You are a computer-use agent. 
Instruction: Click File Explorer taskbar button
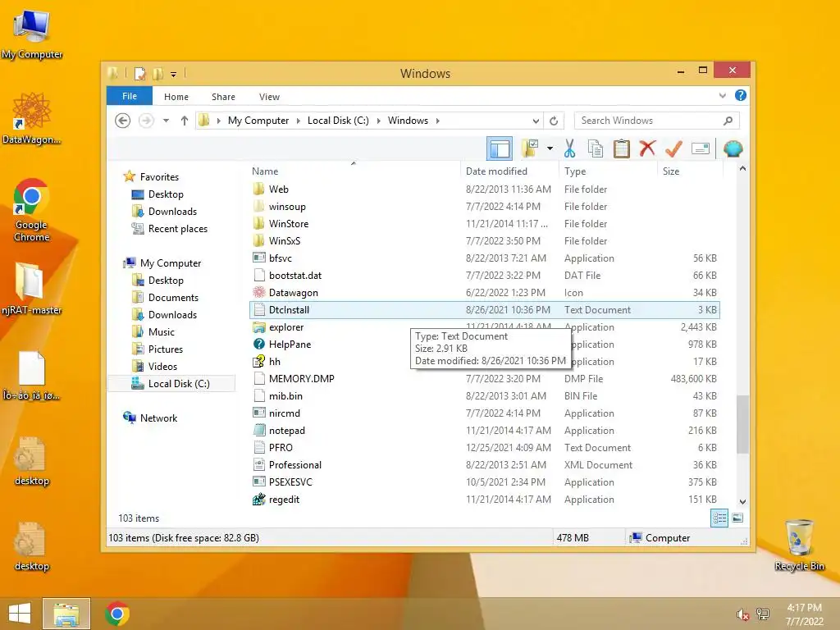click(x=66, y=614)
